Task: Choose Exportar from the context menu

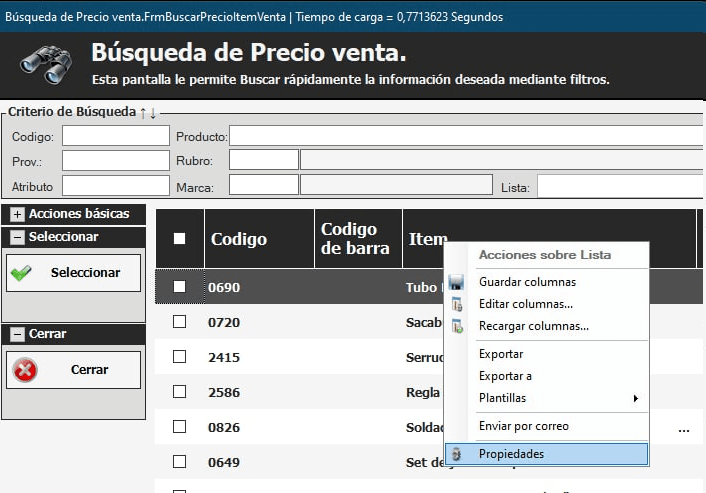Action: (x=501, y=354)
